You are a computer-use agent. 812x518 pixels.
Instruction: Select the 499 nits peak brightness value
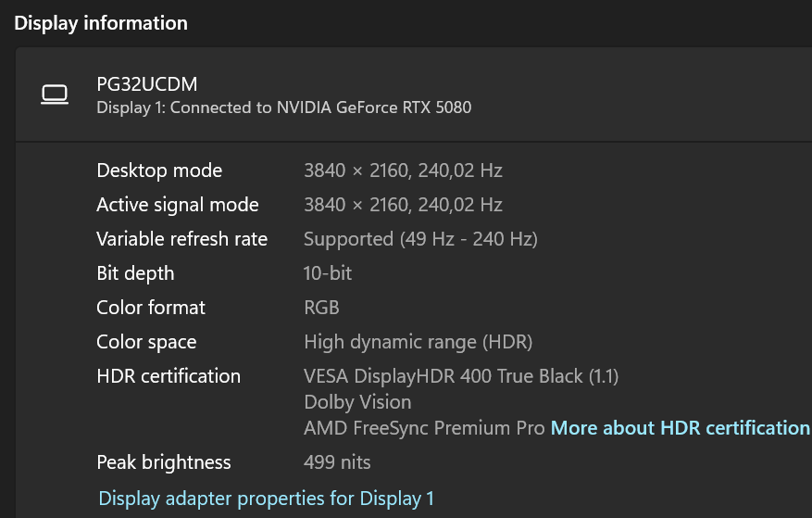[x=337, y=462]
